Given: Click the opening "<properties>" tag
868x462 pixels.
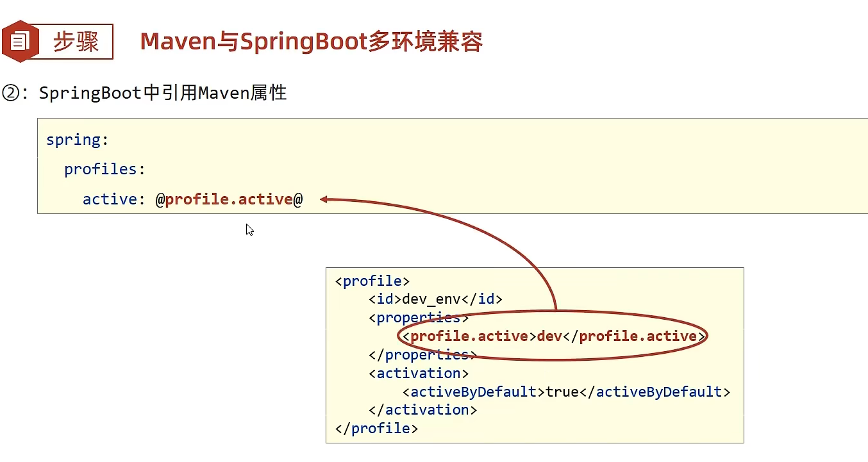Looking at the screenshot, I should point(419,317).
